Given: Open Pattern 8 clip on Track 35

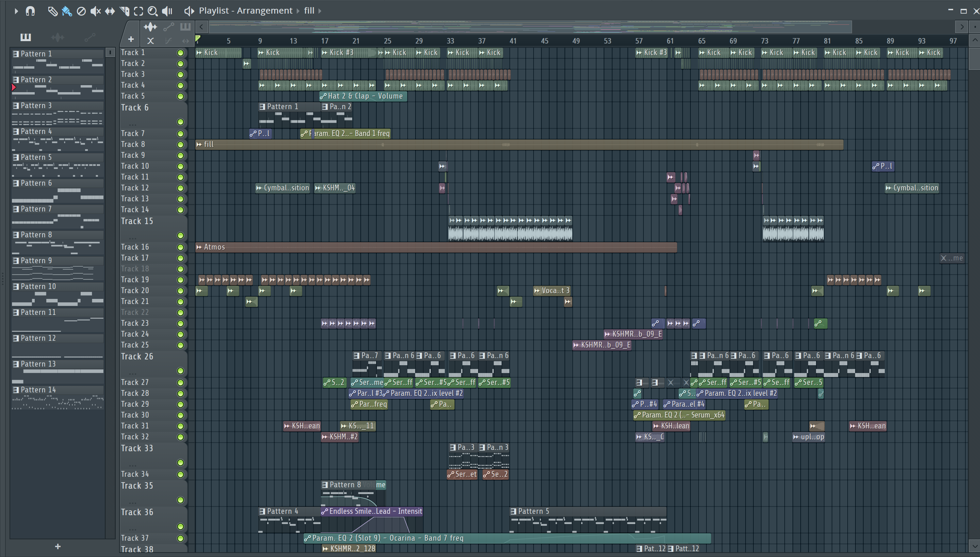Looking at the screenshot, I should tap(349, 493).
